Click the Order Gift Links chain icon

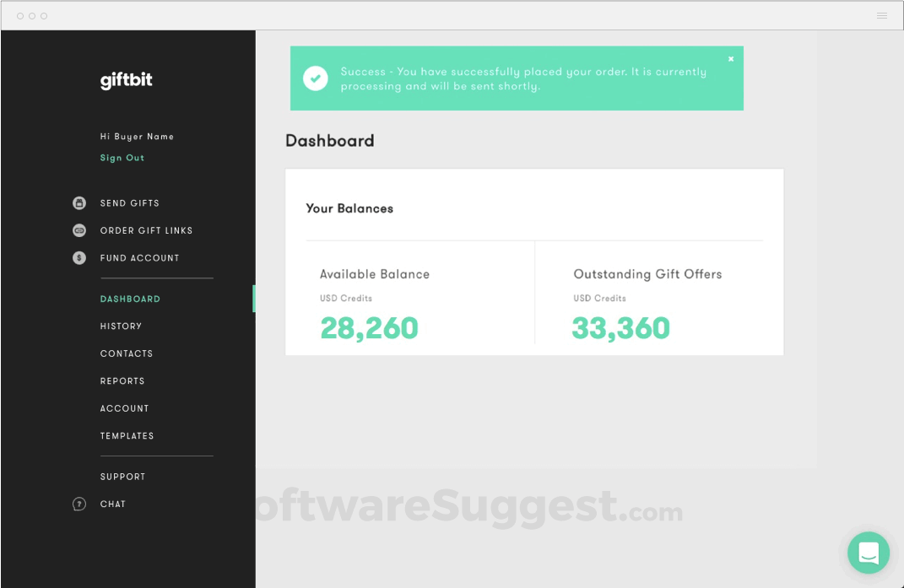78,230
